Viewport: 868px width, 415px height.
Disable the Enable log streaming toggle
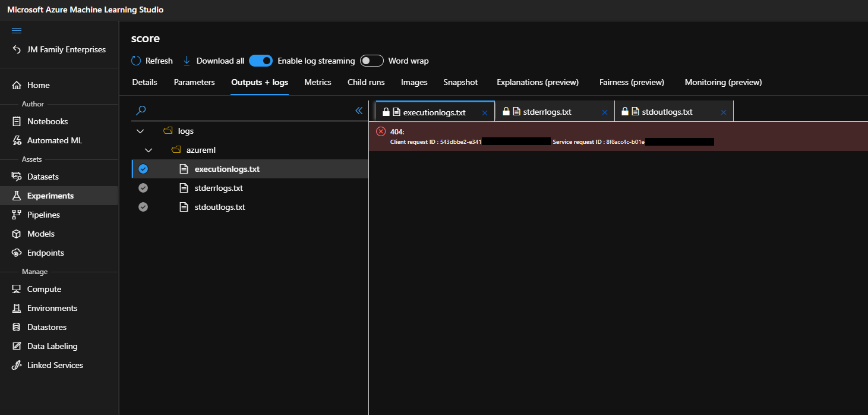click(x=261, y=60)
